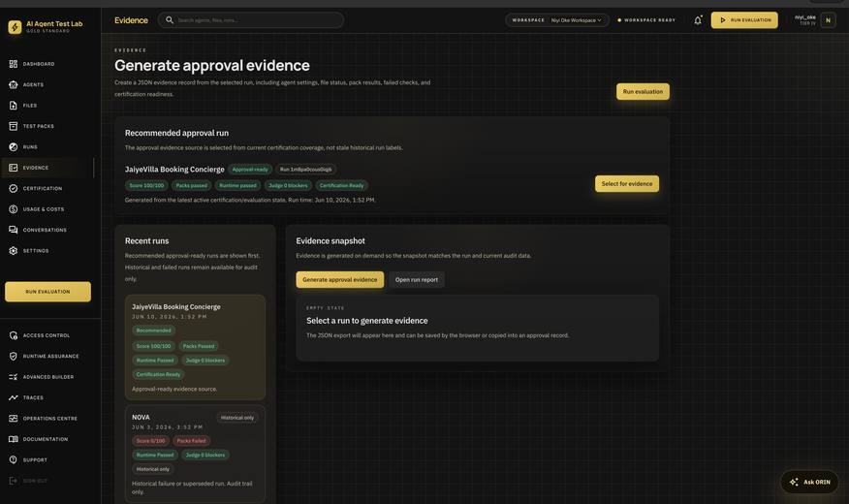849x504 pixels.
Task: Click Select a run to generate evidence
Action: (x=366, y=321)
